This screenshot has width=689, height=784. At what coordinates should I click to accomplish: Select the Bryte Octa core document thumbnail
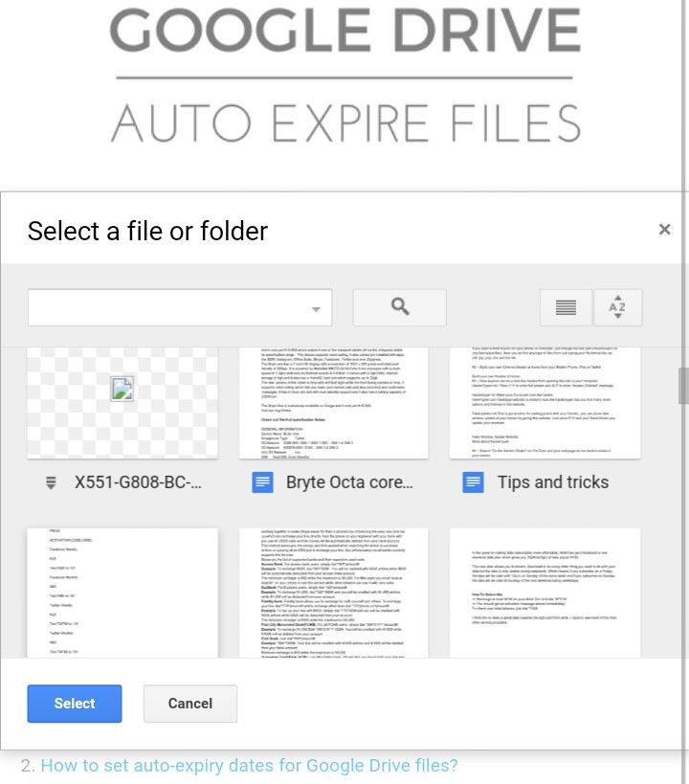tap(334, 402)
